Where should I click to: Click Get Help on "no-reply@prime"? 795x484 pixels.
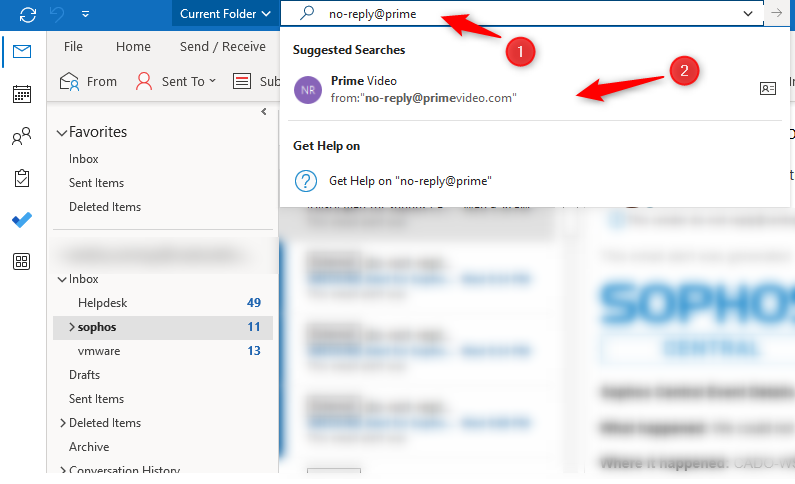(x=410, y=181)
